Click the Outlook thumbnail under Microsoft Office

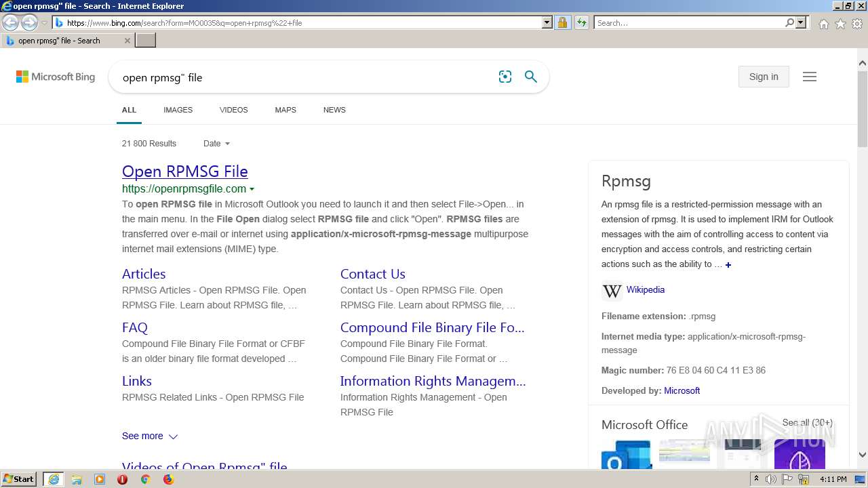pos(626,455)
